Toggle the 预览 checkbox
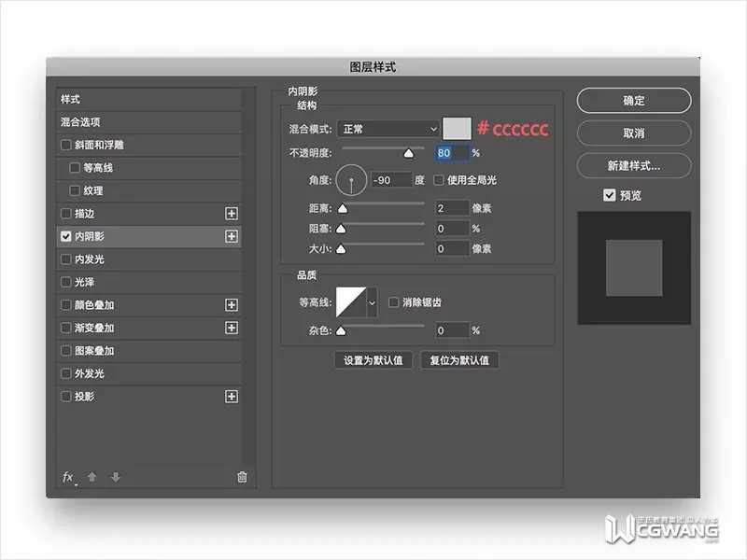This screenshot has height=560, width=747. point(610,195)
